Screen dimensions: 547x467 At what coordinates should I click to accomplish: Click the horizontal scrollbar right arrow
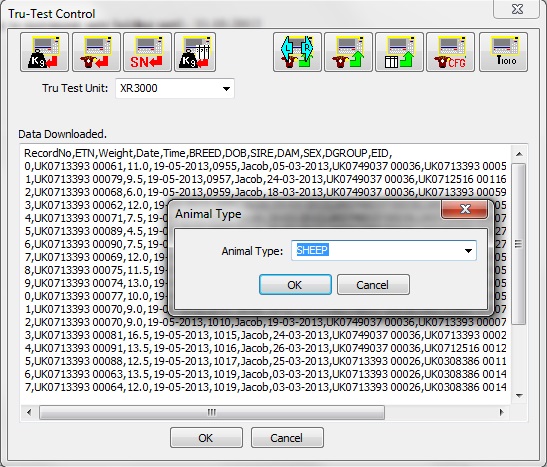click(x=501, y=412)
